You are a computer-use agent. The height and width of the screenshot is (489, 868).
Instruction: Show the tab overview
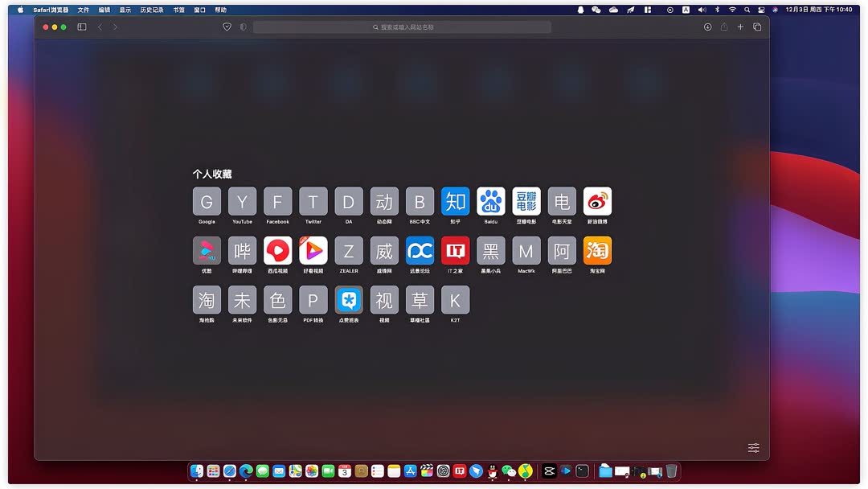click(757, 27)
